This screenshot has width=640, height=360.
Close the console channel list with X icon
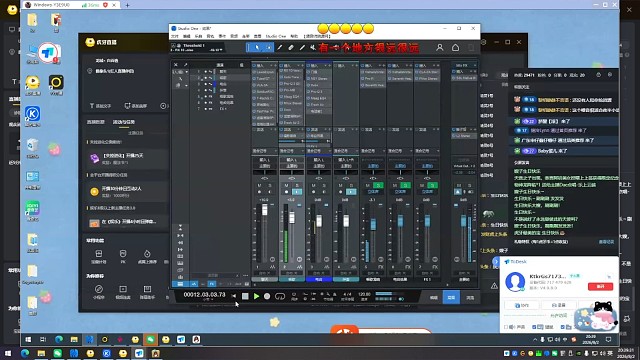point(176,65)
